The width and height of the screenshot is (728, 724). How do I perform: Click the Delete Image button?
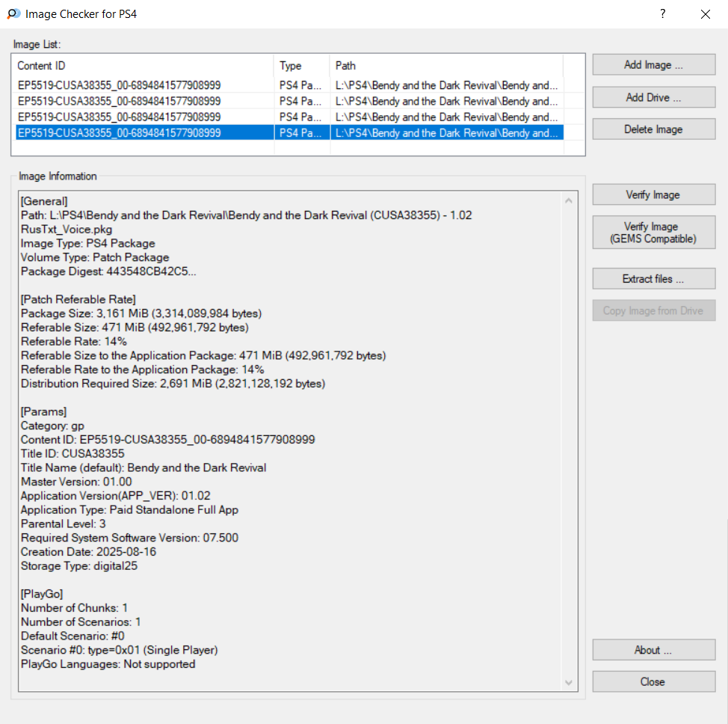click(653, 129)
